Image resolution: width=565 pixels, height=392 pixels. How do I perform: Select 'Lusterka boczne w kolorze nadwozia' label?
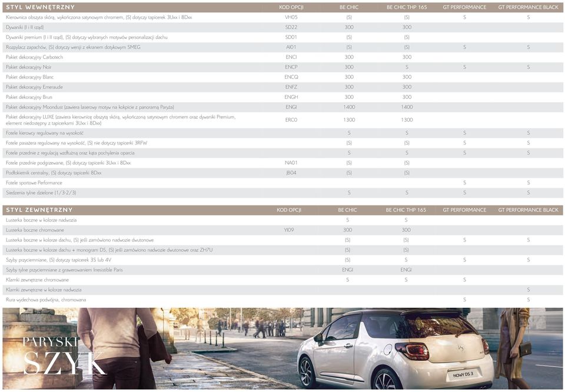[41, 220]
